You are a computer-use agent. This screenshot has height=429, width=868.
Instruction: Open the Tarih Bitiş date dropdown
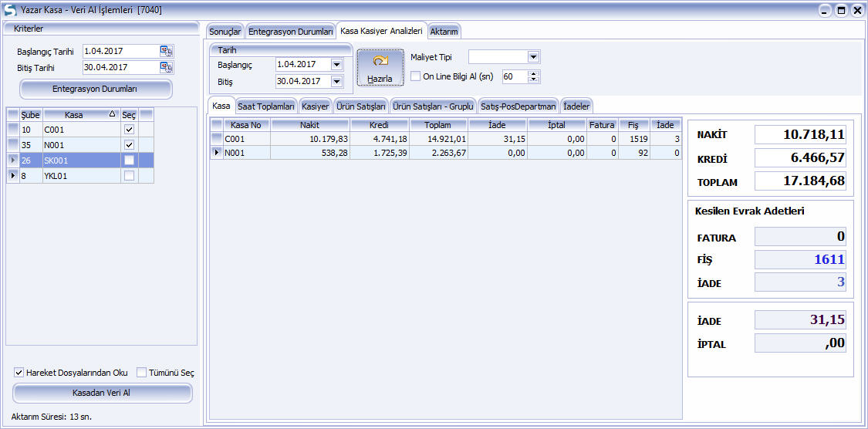[x=336, y=81]
